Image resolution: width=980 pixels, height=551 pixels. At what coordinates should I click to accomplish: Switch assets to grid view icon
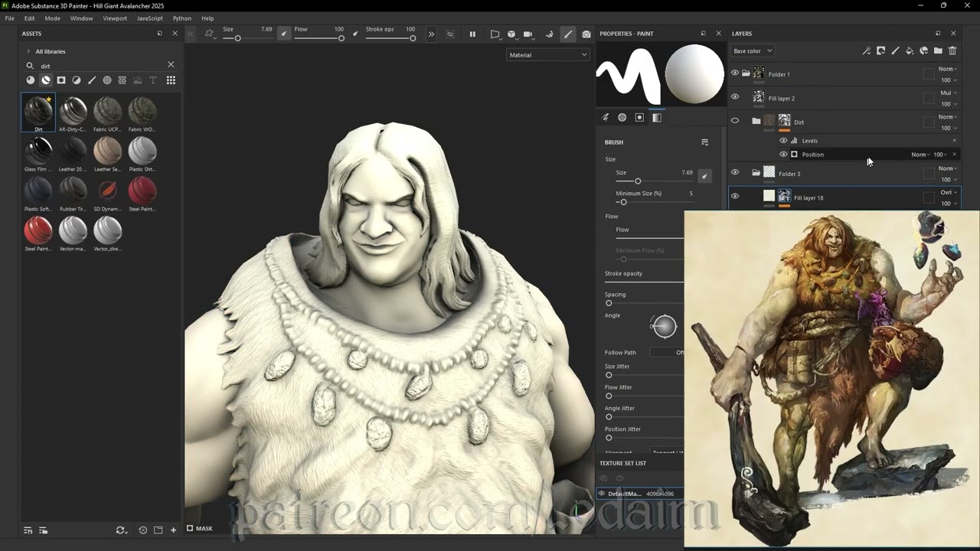[x=171, y=80]
